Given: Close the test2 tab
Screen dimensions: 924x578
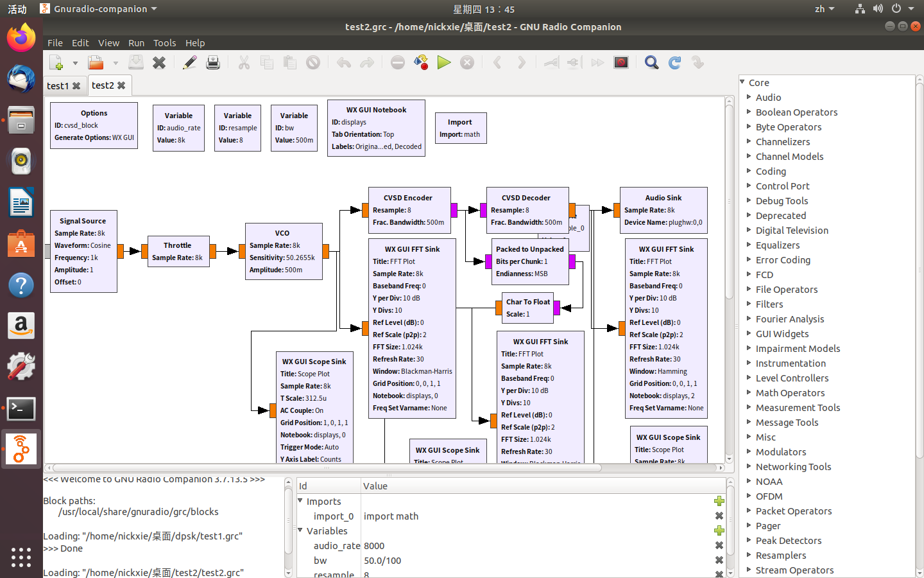Looking at the screenshot, I should click(121, 85).
